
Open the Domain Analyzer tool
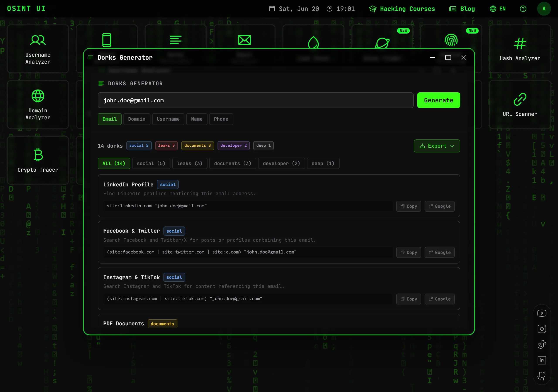tap(38, 105)
